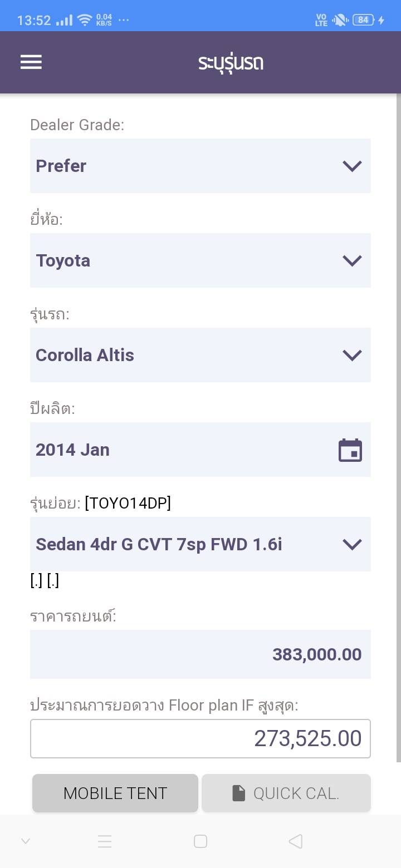Open Android recent apps menu icon
This screenshot has height=868, width=401.
[x=105, y=841]
